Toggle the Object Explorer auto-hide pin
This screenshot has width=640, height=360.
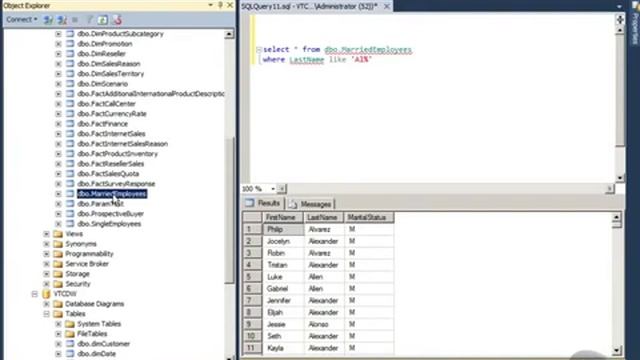(220, 5)
